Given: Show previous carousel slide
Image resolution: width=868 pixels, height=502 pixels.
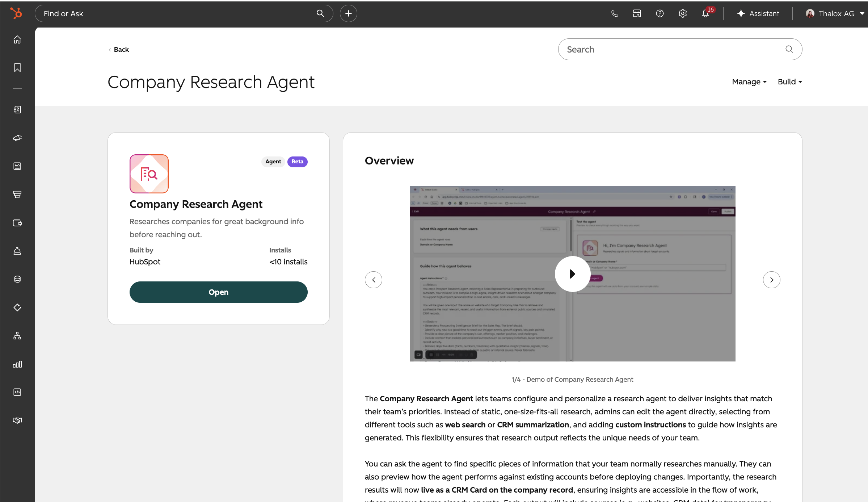Looking at the screenshot, I should 374,280.
